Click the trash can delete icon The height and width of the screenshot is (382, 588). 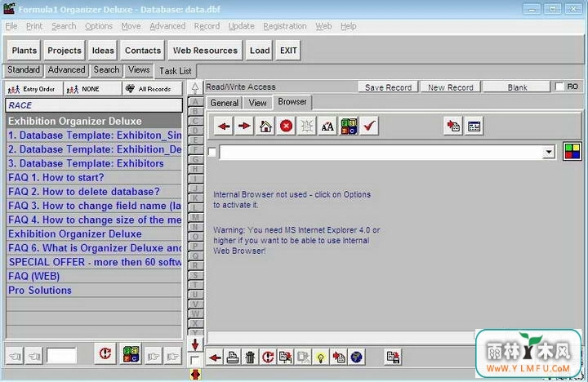tap(250, 357)
